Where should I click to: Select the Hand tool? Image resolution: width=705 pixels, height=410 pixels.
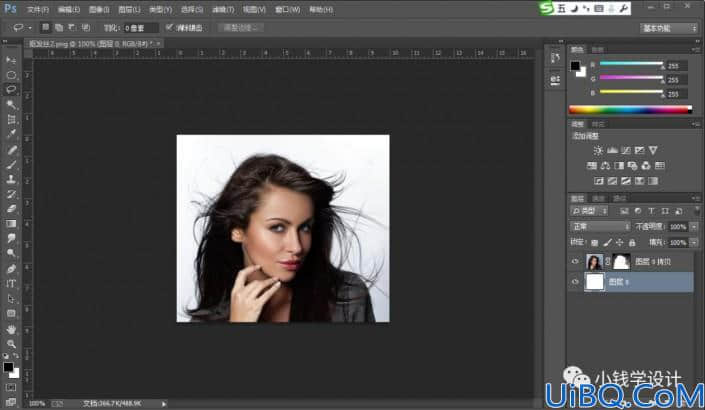11,330
